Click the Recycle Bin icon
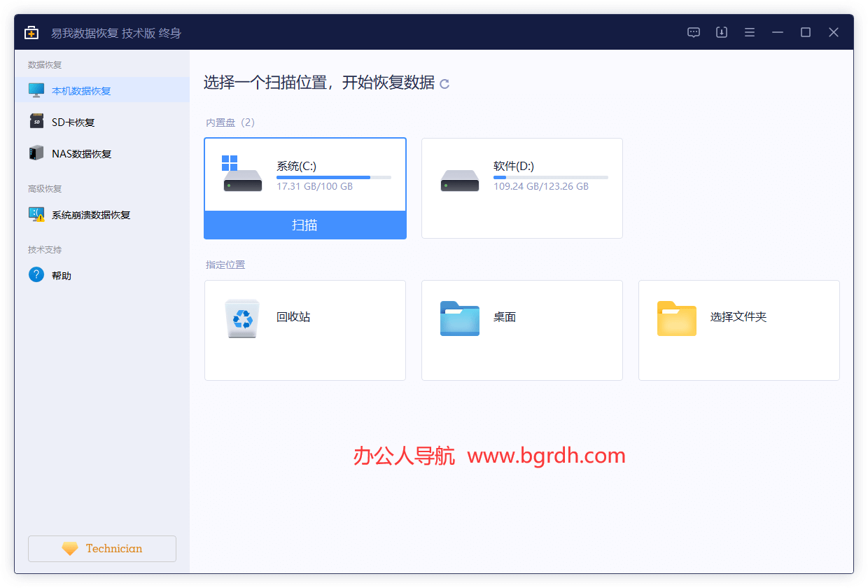The width and height of the screenshot is (868, 588). pos(243,318)
